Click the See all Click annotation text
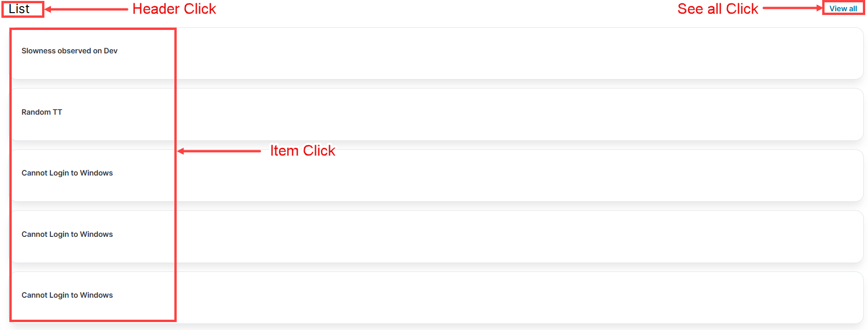The height and width of the screenshot is (330, 868). click(717, 9)
